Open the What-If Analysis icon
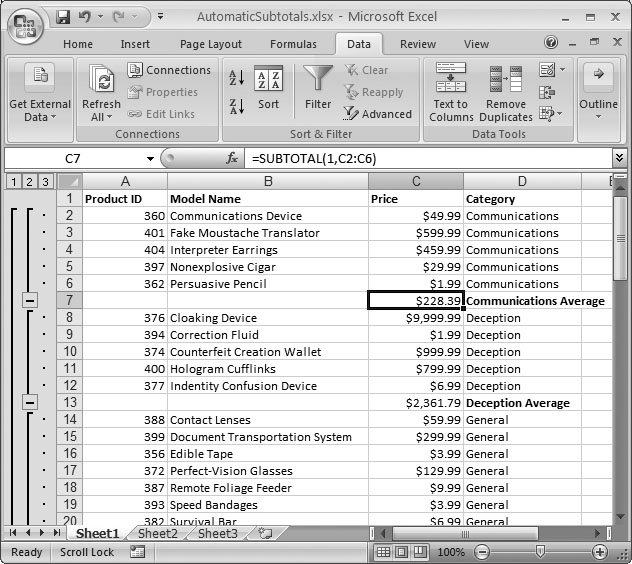Screen dimensions: 632x564 (x=547, y=114)
